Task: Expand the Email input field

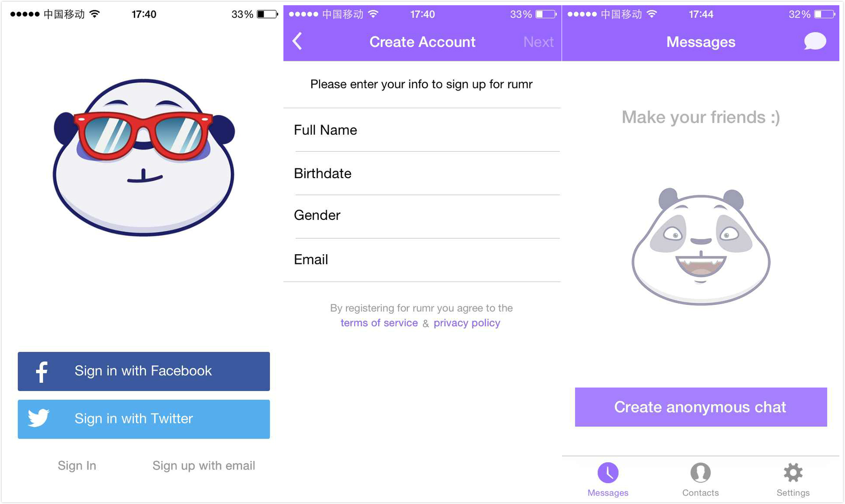Action: pos(422,259)
